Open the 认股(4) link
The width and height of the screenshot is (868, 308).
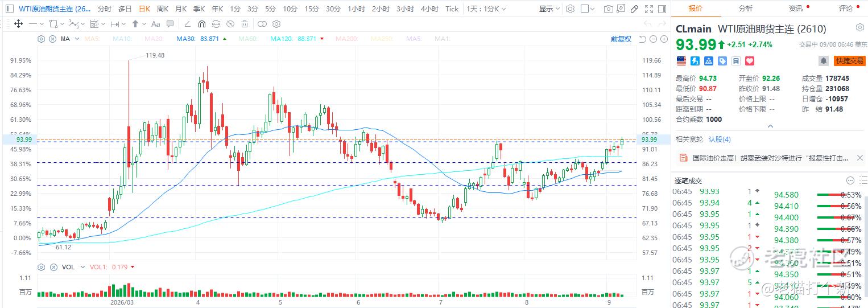[x=720, y=139]
